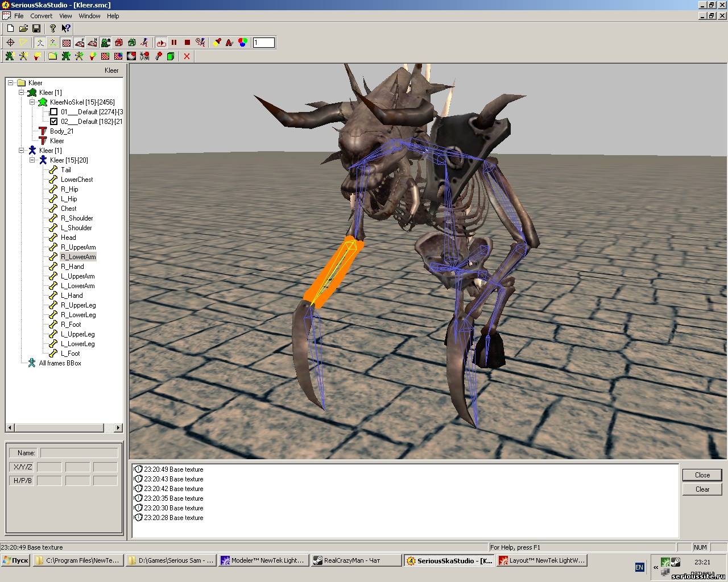Image resolution: width=728 pixels, height=582 pixels.
Task: Collapse the green Kleer [1] mesh node
Action: pyautogui.click(x=21, y=93)
